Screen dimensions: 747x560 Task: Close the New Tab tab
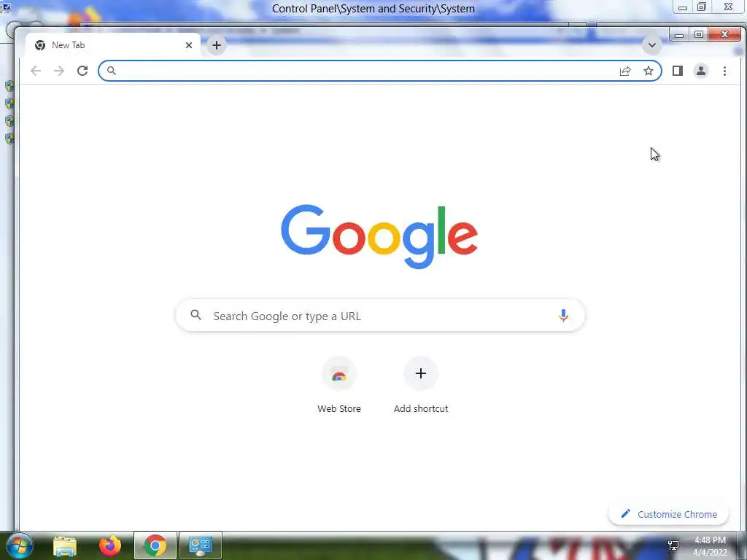coord(189,45)
